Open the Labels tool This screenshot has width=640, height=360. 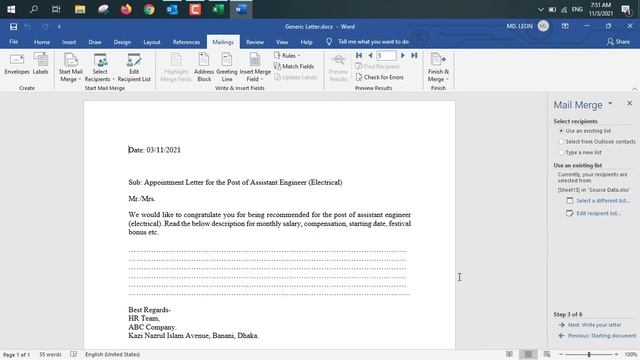tap(40, 64)
